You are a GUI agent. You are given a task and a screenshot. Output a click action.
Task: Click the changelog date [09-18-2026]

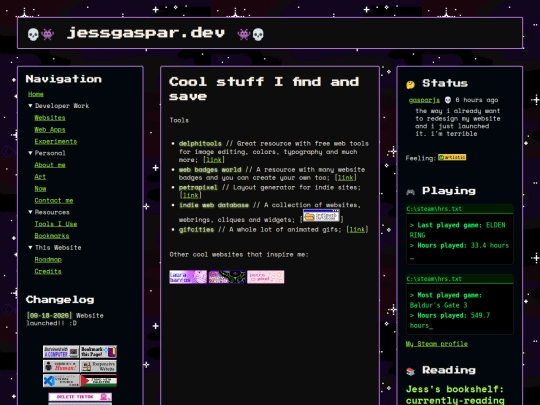[49, 315]
